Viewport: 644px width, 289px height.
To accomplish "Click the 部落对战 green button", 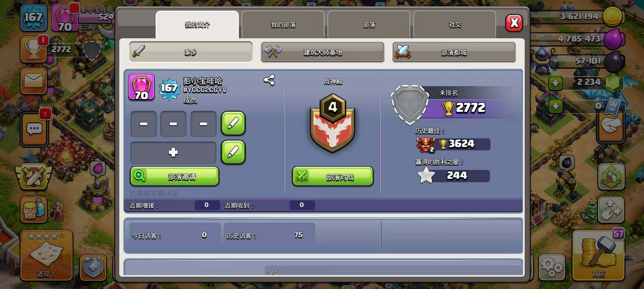I will click(333, 177).
